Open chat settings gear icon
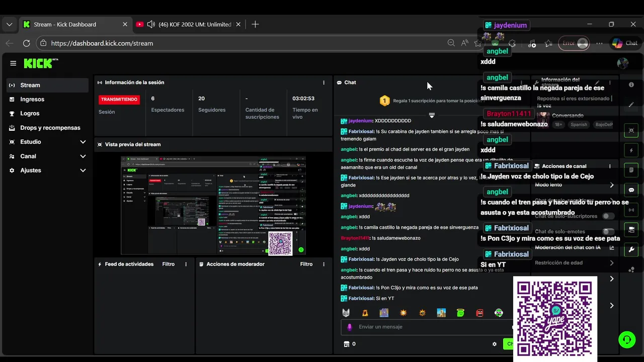This screenshot has height=362, width=644. point(495,344)
